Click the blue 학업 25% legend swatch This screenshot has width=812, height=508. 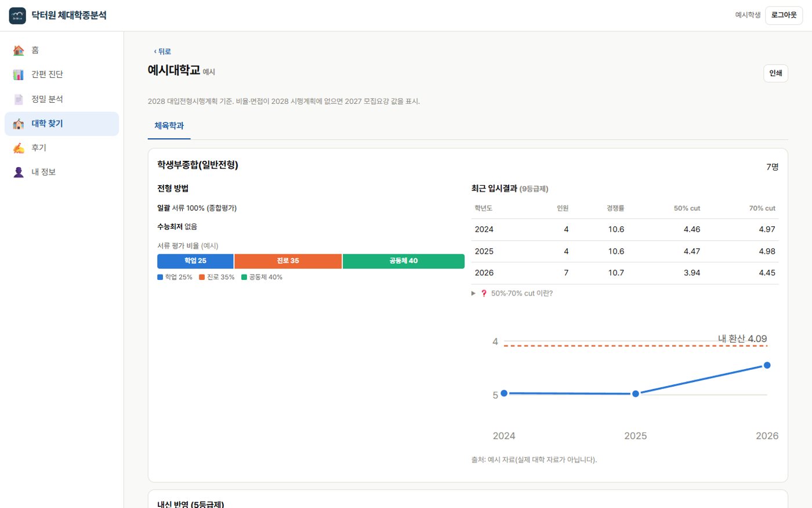point(160,278)
